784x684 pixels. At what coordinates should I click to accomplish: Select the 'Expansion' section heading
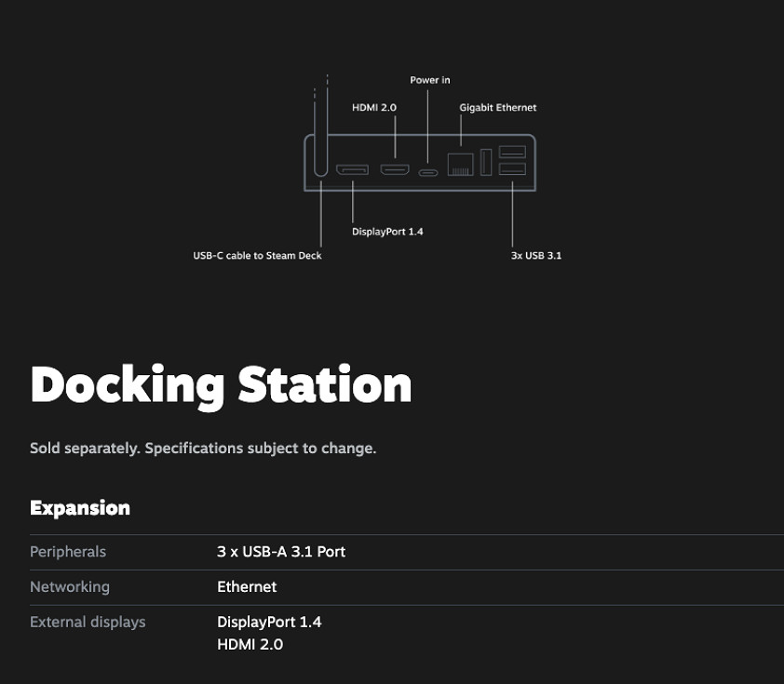click(x=80, y=508)
